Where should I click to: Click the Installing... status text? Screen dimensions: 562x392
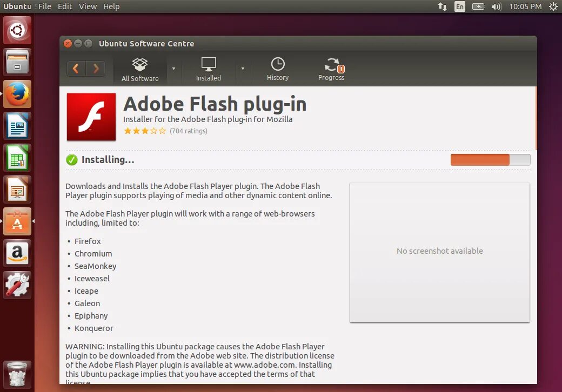[x=108, y=160]
